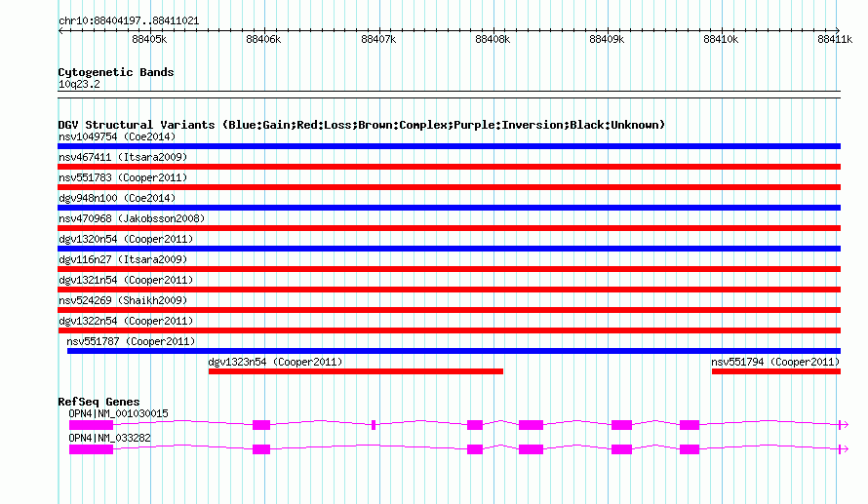Select the RefSeq Genes track title

(x=99, y=402)
